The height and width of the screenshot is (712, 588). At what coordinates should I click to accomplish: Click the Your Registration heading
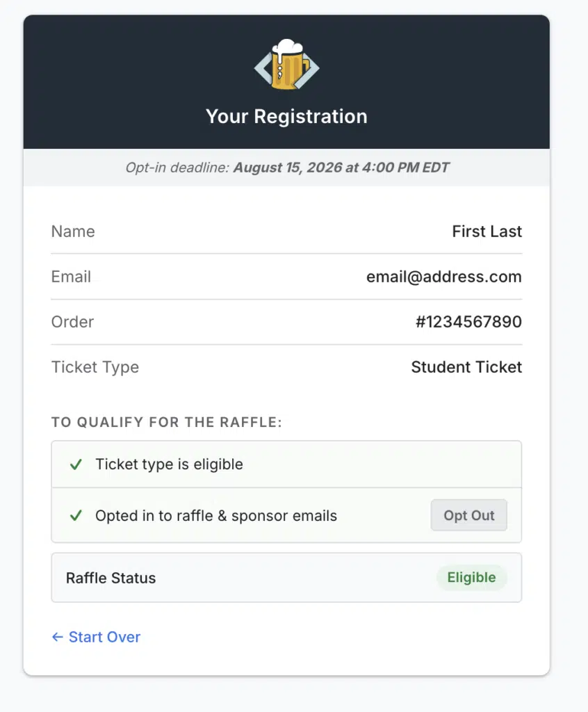click(286, 116)
